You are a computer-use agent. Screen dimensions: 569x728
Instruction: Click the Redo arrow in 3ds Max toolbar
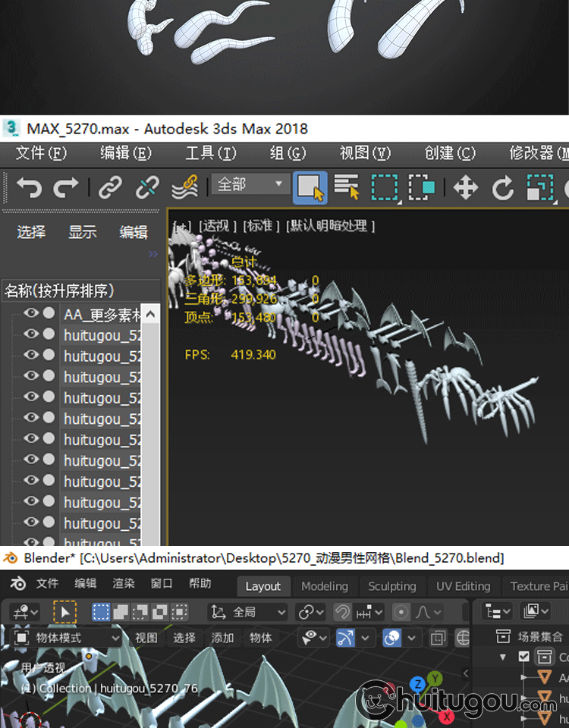[66, 187]
